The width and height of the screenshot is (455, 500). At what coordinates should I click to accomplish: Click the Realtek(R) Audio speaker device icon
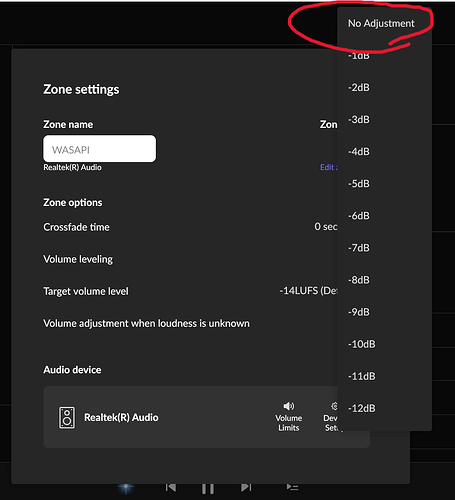67,417
